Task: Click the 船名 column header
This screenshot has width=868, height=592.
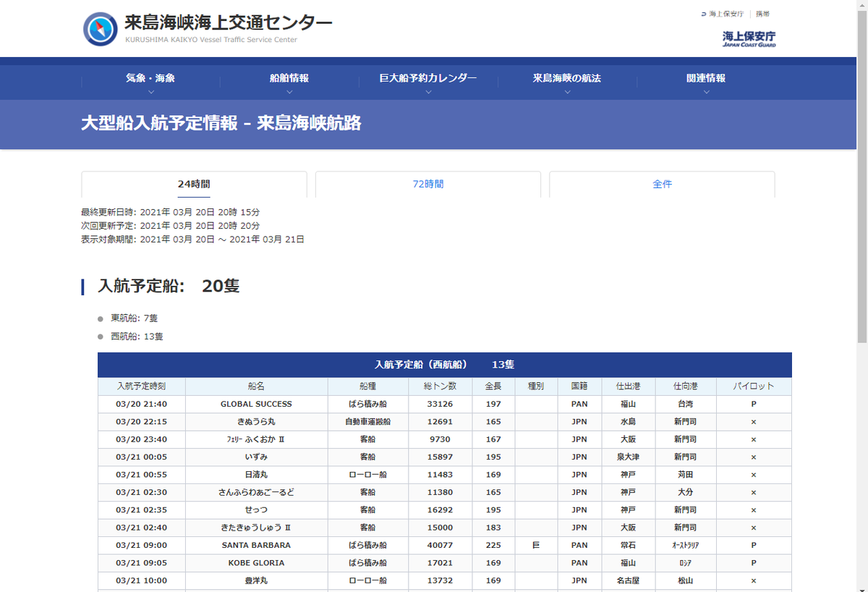Action: [x=257, y=386]
